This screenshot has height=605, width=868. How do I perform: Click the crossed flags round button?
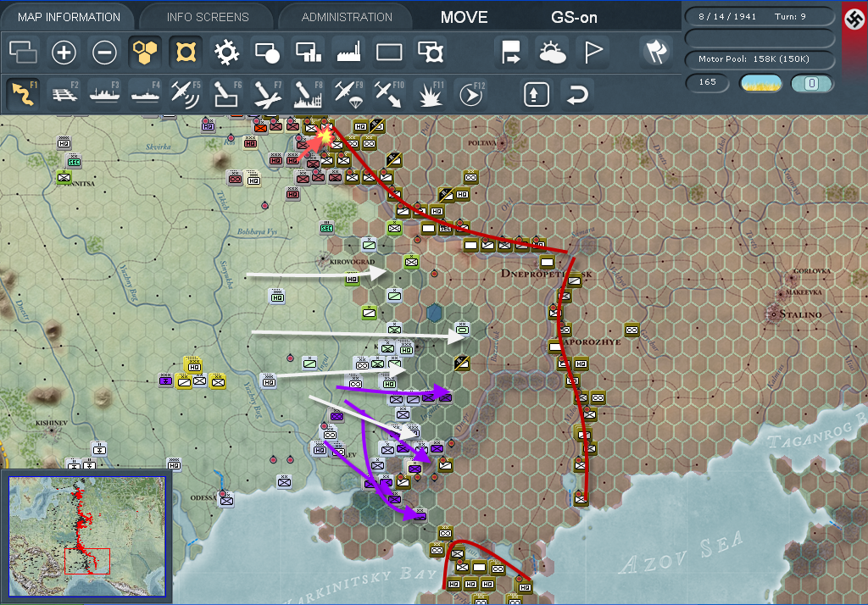(655, 52)
